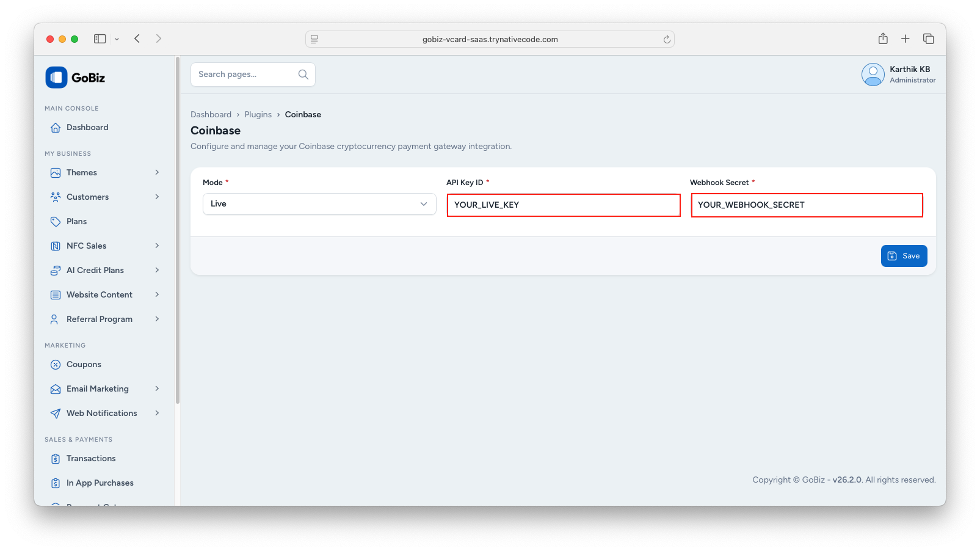Expand the AI Credit Plans chevron
The width and height of the screenshot is (980, 551).
coord(157,270)
